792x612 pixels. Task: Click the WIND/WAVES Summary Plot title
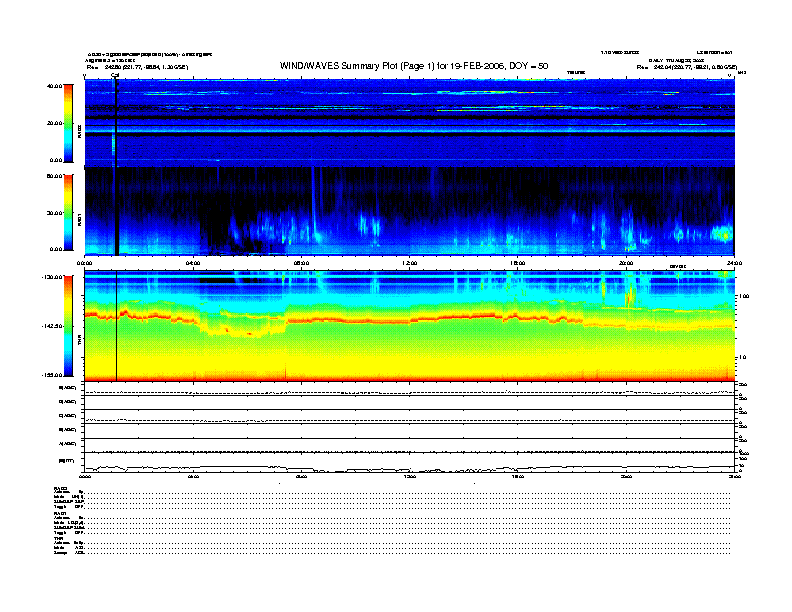point(414,66)
